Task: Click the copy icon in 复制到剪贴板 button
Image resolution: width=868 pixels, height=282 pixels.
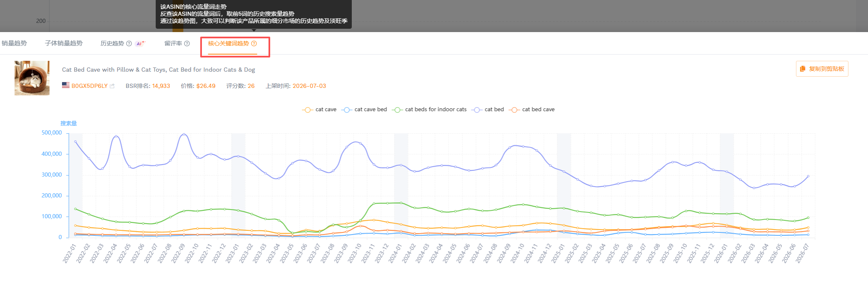Action: (x=803, y=69)
